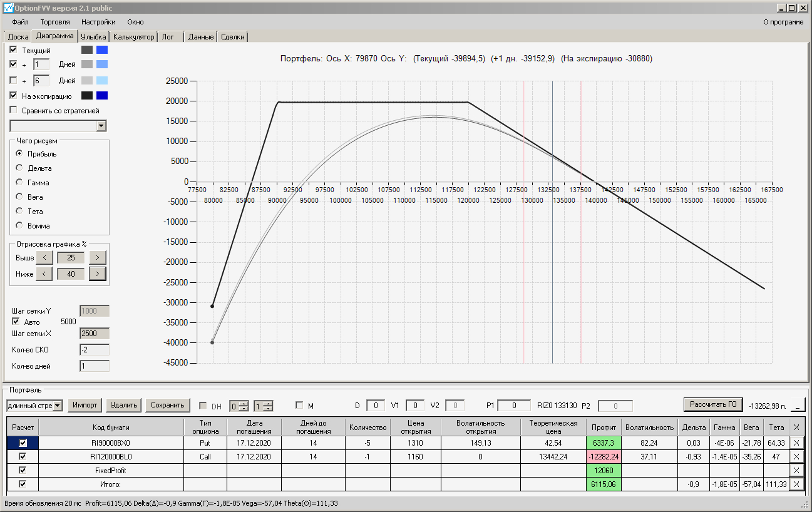Pick the black На экспирацию swatch
812x512 pixels.
point(87,96)
